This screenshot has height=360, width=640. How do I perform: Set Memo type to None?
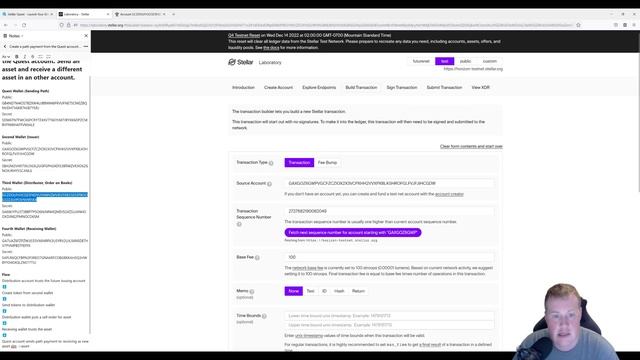[293, 291]
